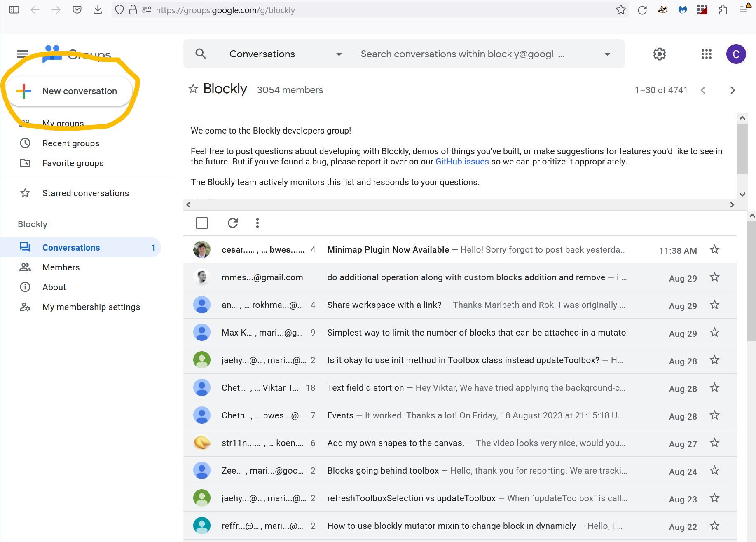Open the Google apps grid

(x=706, y=54)
